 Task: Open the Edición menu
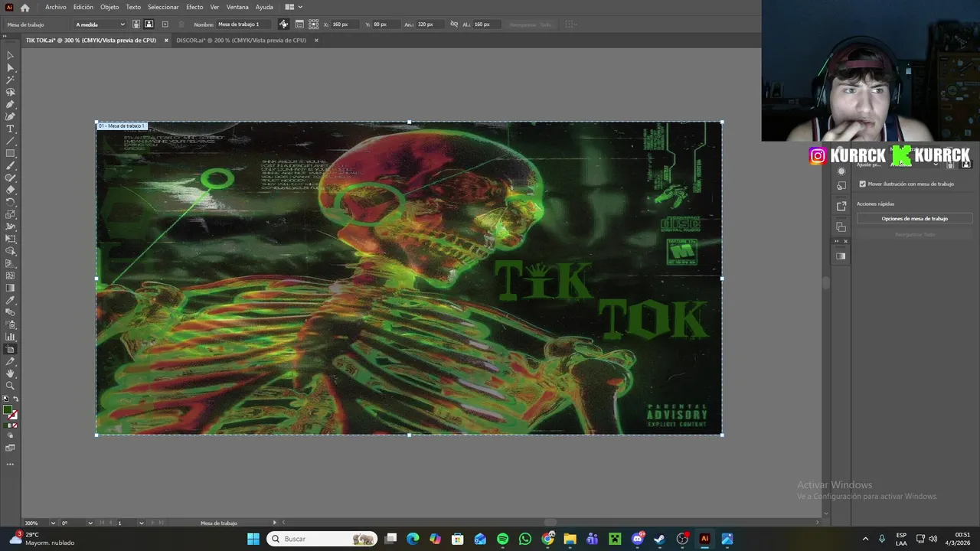pos(83,7)
